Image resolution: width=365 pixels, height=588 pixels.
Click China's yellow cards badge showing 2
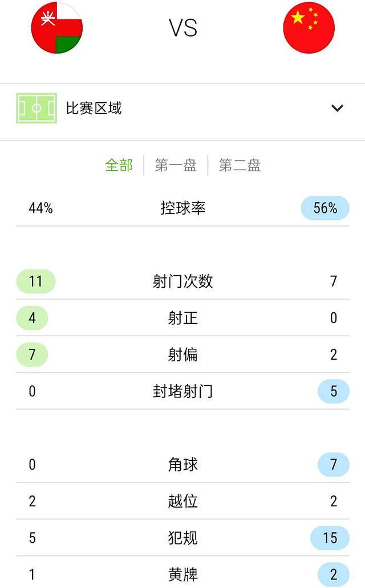click(333, 573)
